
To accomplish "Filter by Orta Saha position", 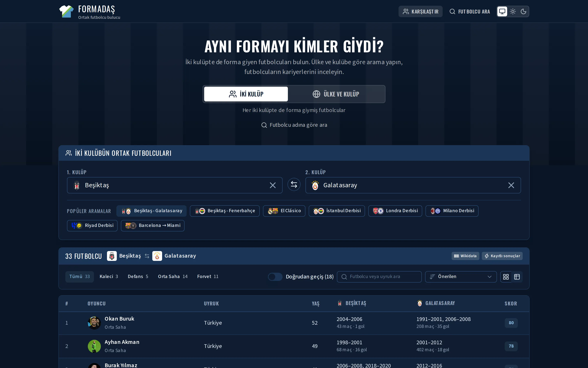I will [173, 277].
